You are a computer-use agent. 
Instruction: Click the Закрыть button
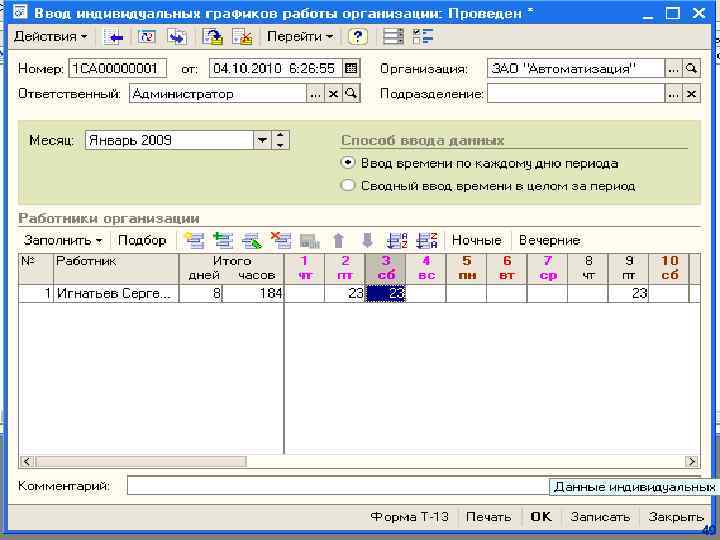tap(675, 517)
